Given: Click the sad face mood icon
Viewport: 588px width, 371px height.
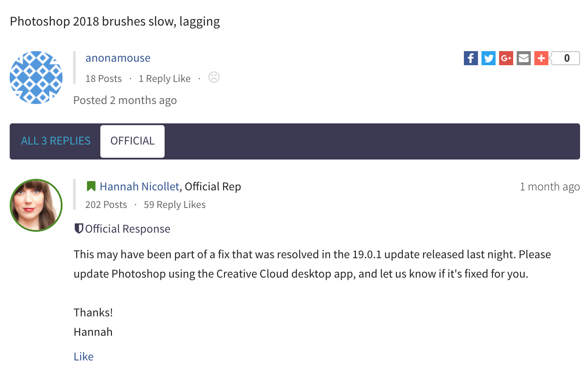Looking at the screenshot, I should pyautogui.click(x=214, y=78).
